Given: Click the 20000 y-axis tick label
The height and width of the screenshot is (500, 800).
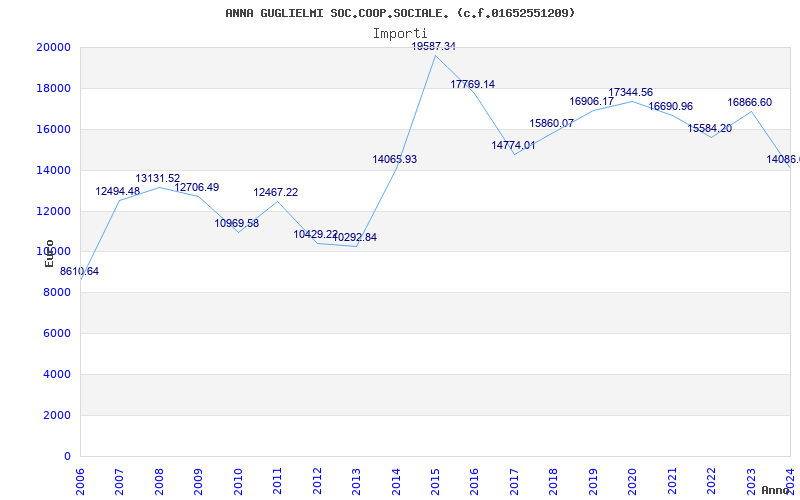Looking at the screenshot, I should 53,47.
